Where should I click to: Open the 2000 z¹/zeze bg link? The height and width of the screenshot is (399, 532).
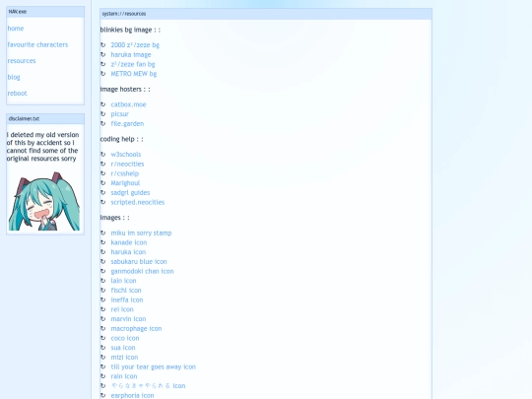coord(135,45)
